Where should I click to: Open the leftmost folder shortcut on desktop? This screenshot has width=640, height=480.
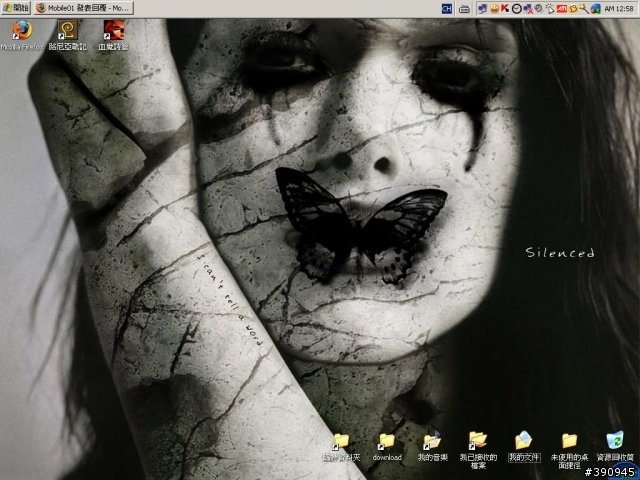point(341,442)
